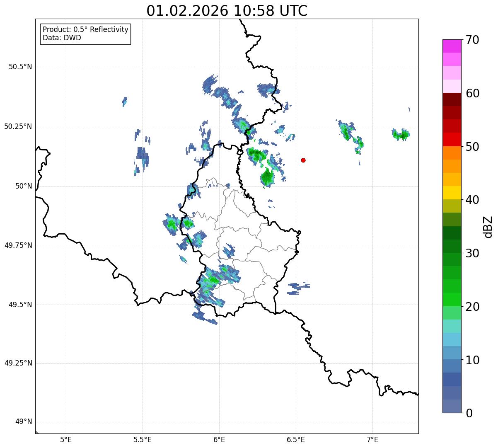Image resolution: width=498 pixels, height=448 pixels.
Task: Click the 70 tick label on colorbar
Action: pos(472,40)
